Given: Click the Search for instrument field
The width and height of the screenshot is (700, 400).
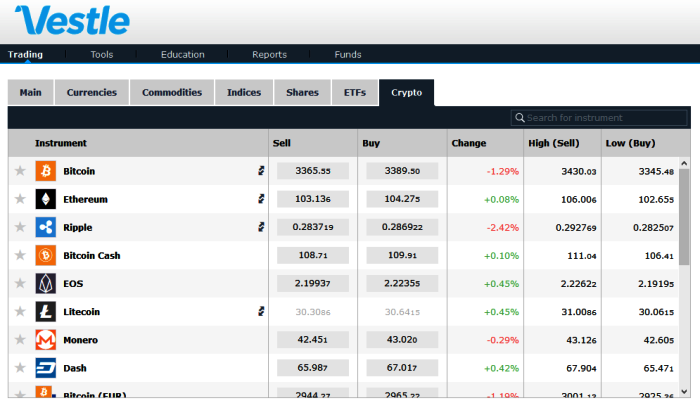Looking at the screenshot, I should [599, 118].
